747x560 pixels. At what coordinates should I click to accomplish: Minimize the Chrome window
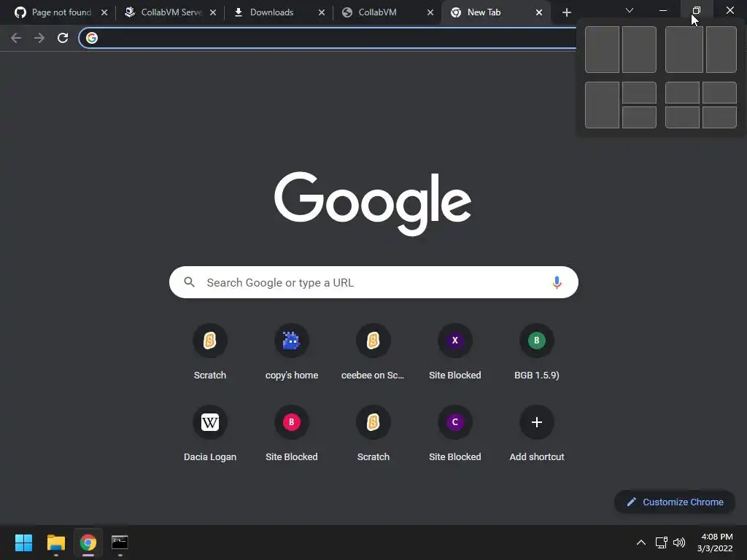(662, 10)
